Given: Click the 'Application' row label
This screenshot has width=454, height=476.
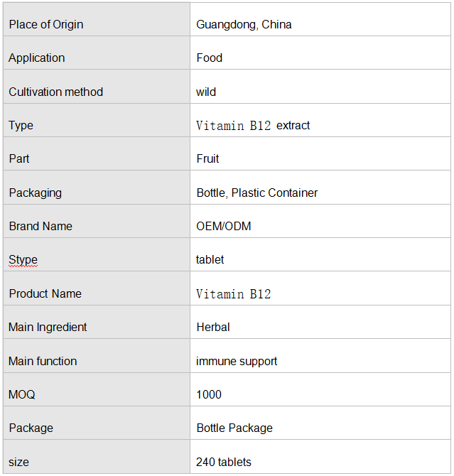Looking at the screenshot, I should click(x=37, y=58).
